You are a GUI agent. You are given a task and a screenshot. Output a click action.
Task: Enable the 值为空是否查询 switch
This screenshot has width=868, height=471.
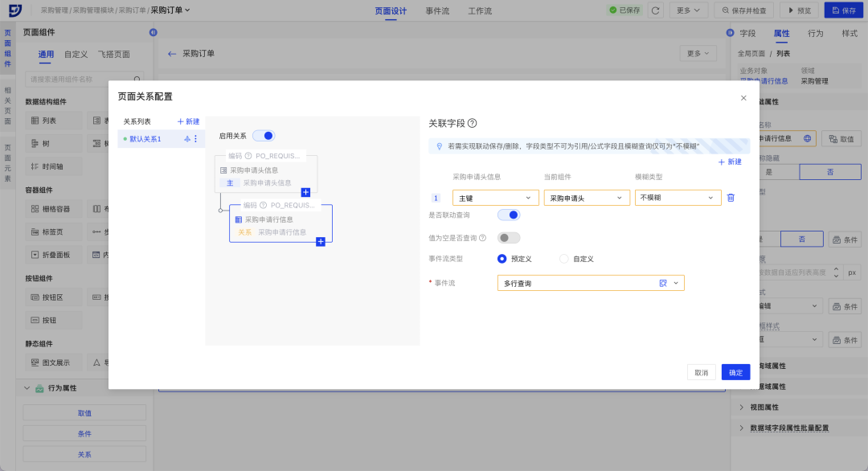click(509, 238)
